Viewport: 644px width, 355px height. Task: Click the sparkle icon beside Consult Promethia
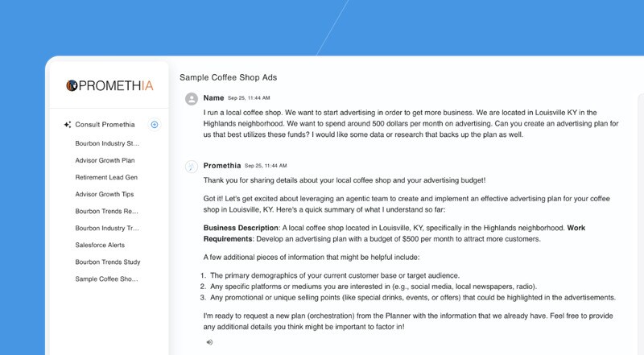point(68,125)
